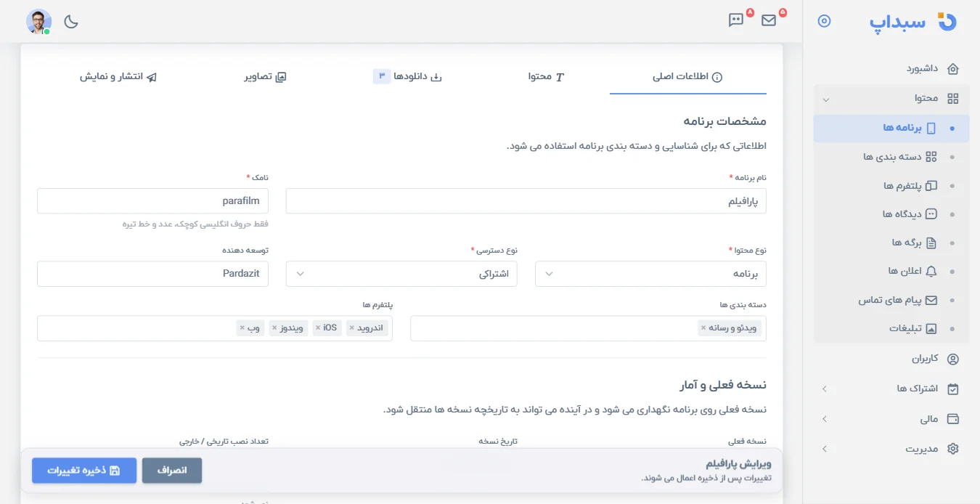Expand the مالی sidebar section
The height and width of the screenshot is (504, 980).
point(891,419)
